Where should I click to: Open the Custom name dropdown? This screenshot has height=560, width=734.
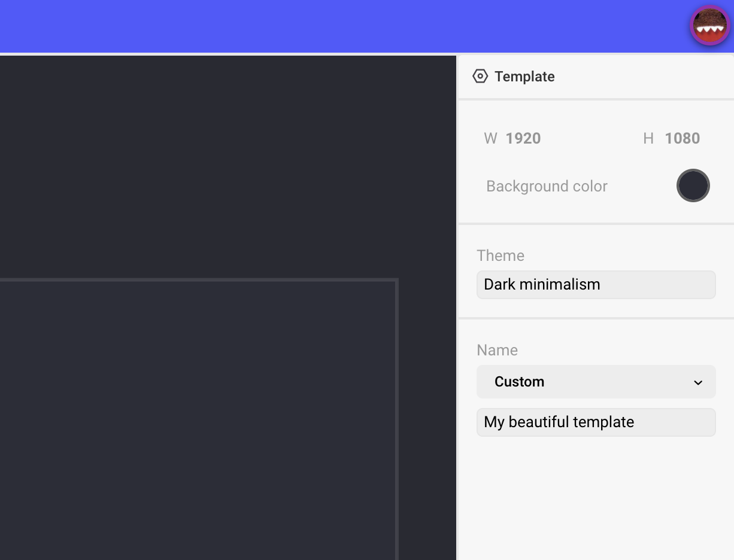click(596, 382)
